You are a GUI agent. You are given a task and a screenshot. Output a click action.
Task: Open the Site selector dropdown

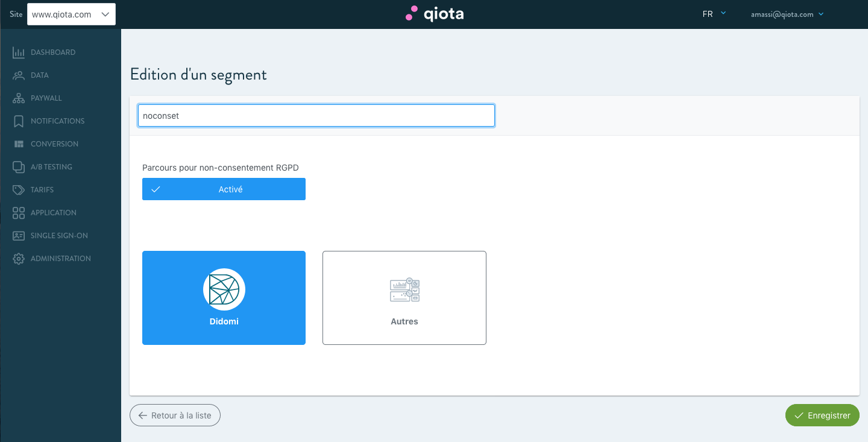coord(71,14)
